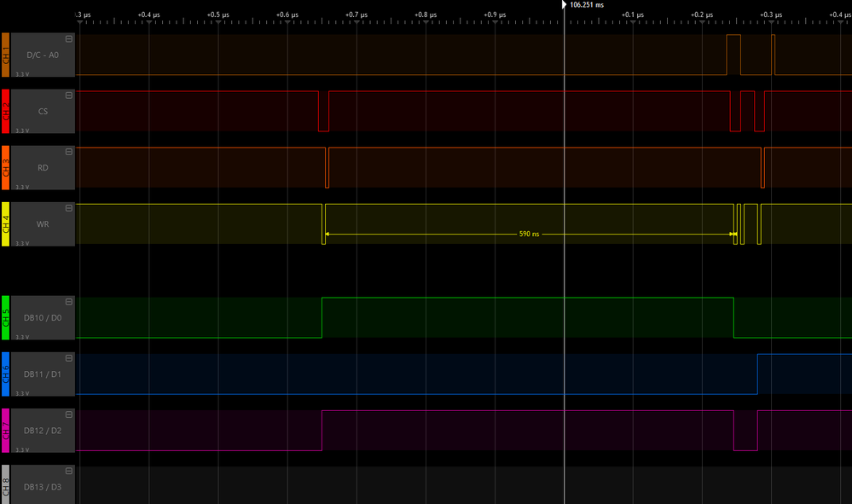Click the +0.9 µs ruler label

click(495, 14)
